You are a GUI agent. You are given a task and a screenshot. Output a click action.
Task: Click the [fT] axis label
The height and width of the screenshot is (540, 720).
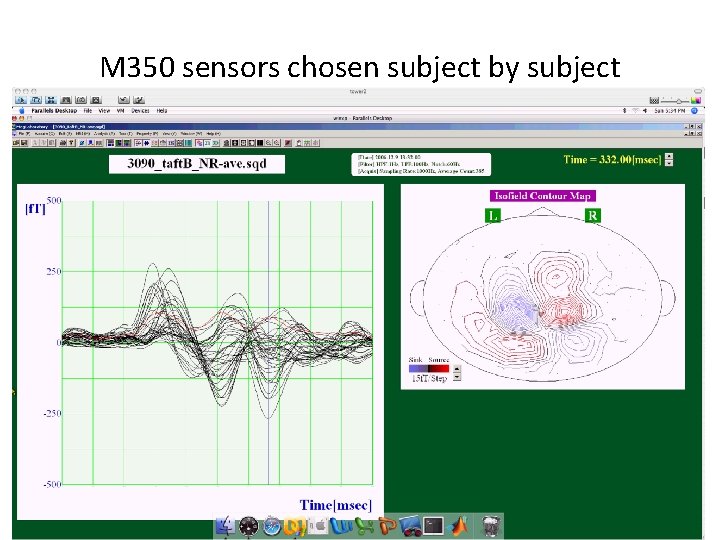click(x=35, y=209)
